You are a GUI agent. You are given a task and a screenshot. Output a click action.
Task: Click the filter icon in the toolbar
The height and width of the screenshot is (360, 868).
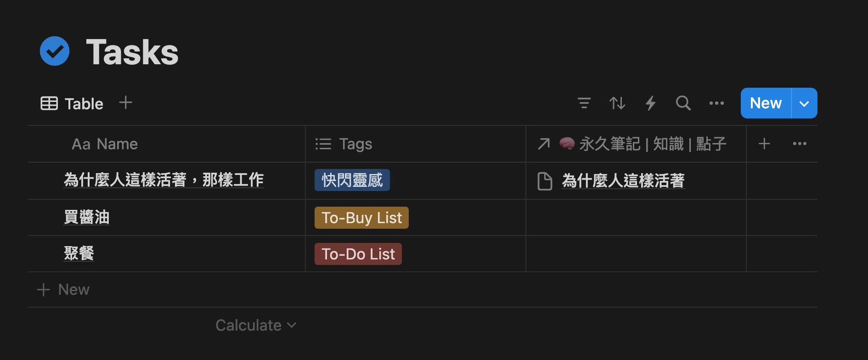click(584, 103)
